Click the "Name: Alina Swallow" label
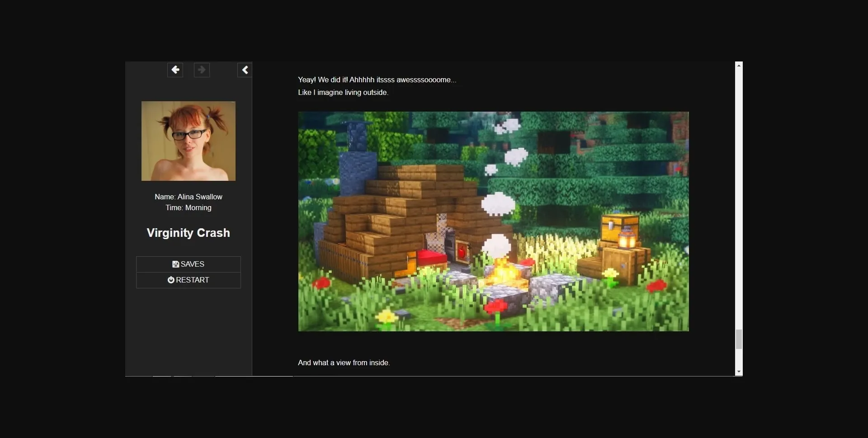The height and width of the screenshot is (438, 868). click(188, 197)
